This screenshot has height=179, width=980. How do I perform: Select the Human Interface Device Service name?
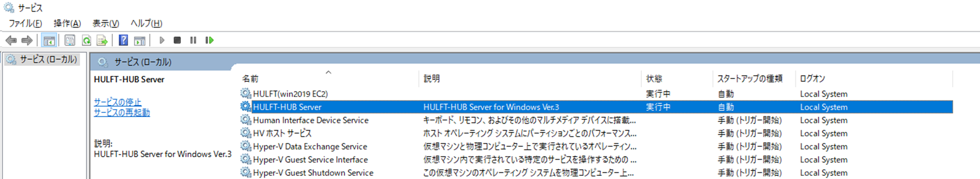tap(311, 120)
